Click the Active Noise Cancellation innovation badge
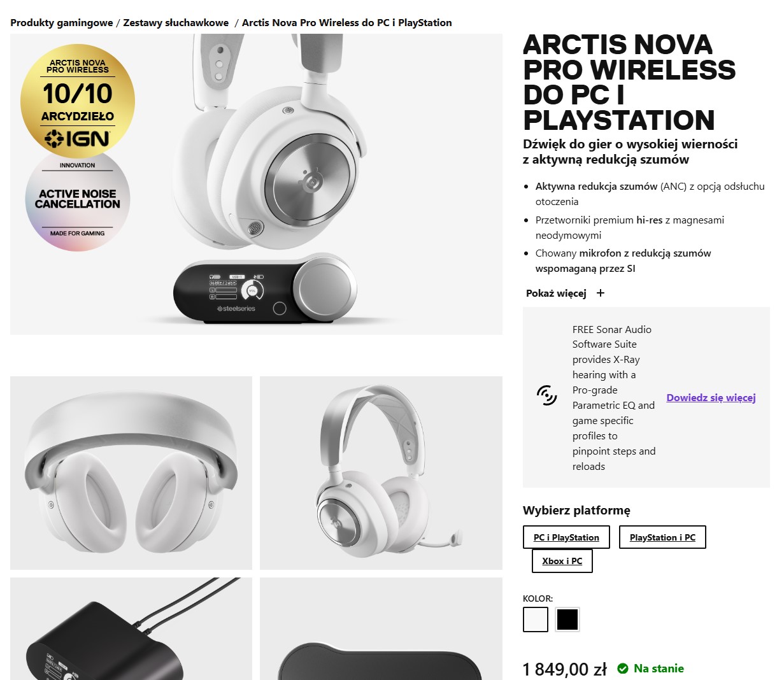This screenshot has width=784, height=680. 78,199
